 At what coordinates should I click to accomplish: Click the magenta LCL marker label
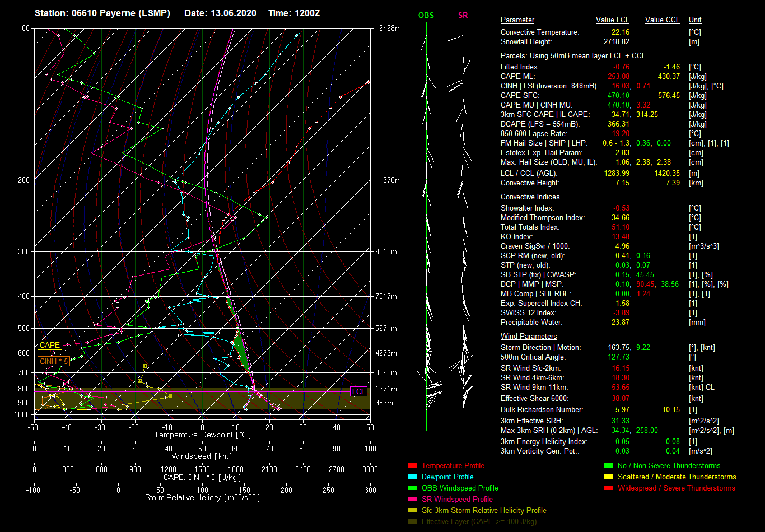click(x=358, y=391)
